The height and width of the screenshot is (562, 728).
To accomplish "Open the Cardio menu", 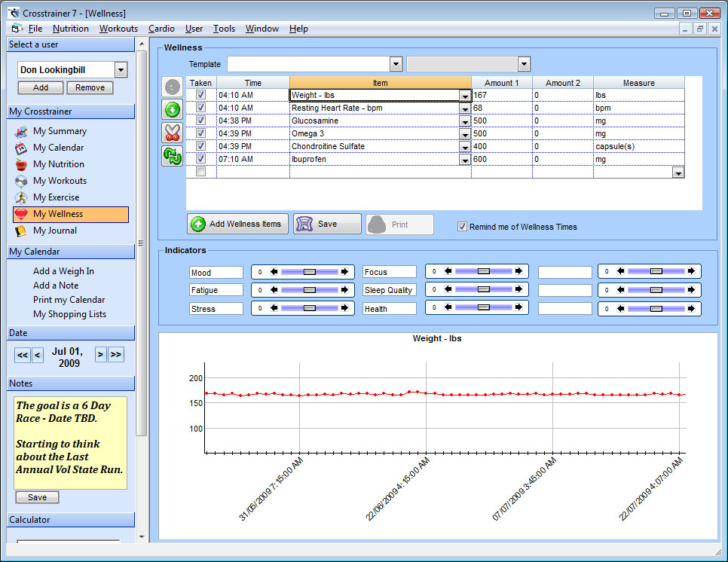I will click(x=161, y=29).
